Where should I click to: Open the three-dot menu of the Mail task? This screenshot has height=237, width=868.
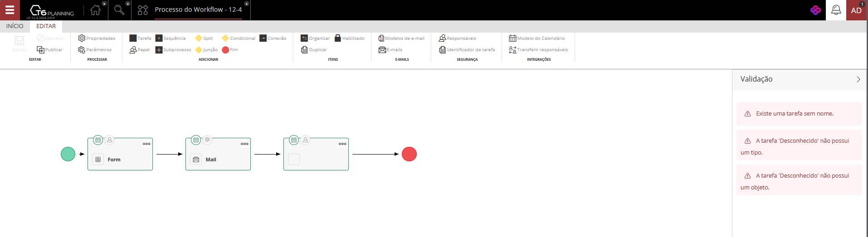(x=244, y=144)
